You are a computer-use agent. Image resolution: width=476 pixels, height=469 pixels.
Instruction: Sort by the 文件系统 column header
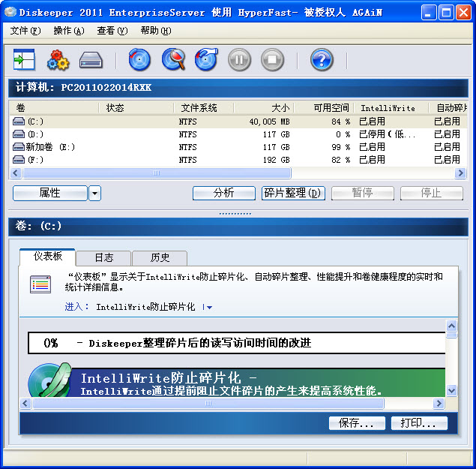tap(204, 108)
